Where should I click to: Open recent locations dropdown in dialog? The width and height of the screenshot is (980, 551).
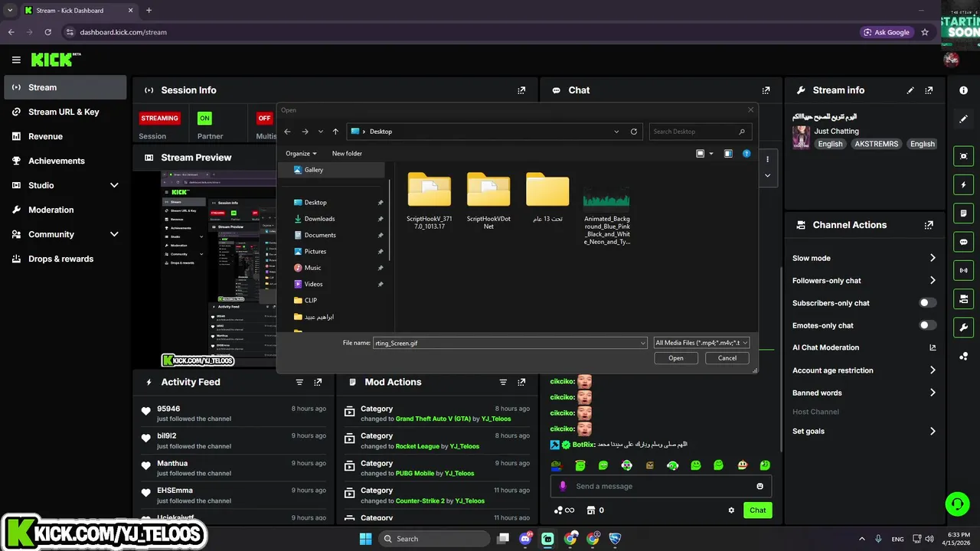coord(320,132)
